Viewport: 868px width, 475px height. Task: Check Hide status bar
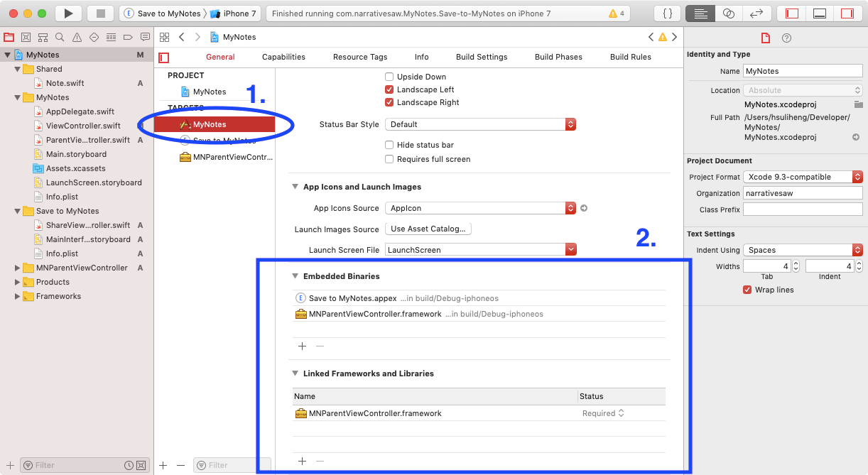pos(389,145)
